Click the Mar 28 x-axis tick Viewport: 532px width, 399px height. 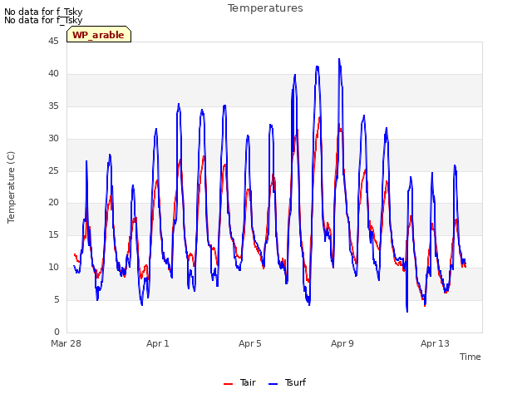(x=66, y=343)
